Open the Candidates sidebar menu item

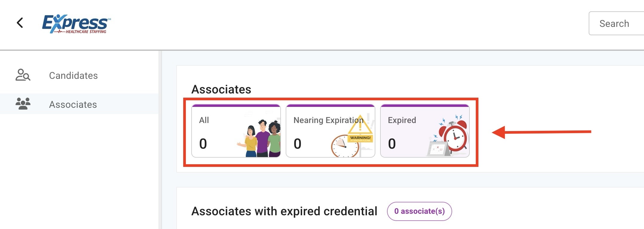click(x=73, y=76)
